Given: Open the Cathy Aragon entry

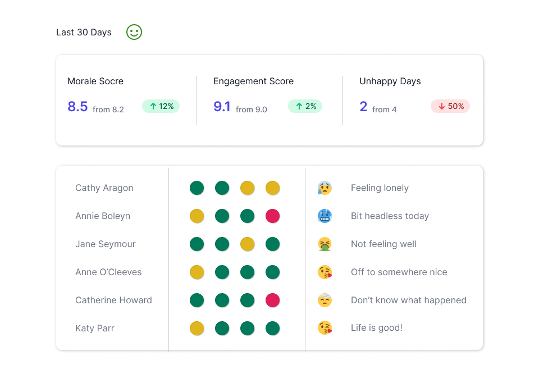Looking at the screenshot, I should click(104, 188).
